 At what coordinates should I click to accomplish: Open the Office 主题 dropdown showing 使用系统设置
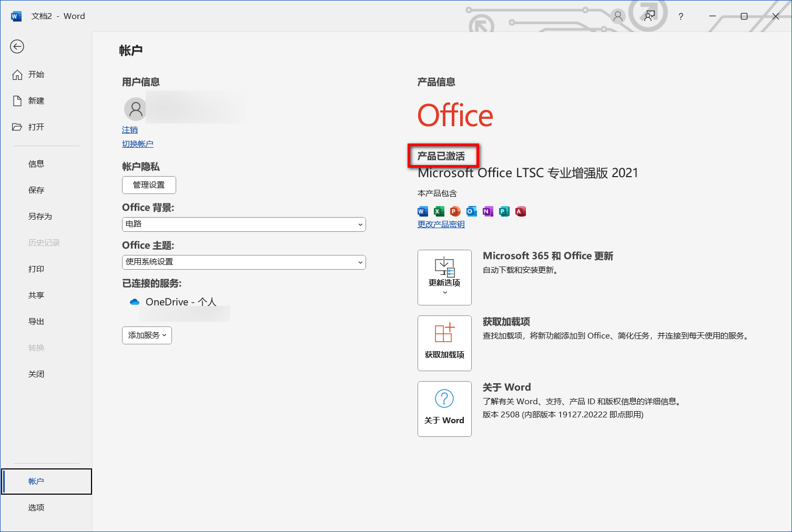[244, 262]
